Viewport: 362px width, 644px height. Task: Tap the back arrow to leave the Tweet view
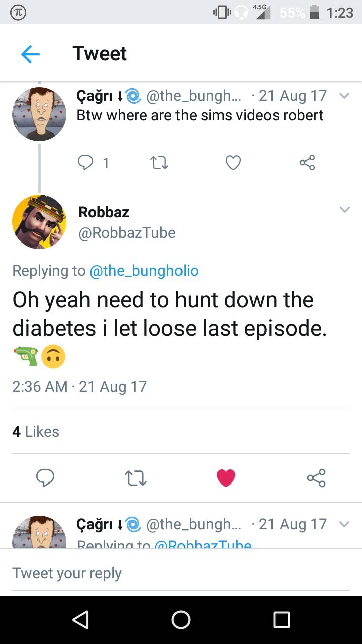click(x=29, y=53)
